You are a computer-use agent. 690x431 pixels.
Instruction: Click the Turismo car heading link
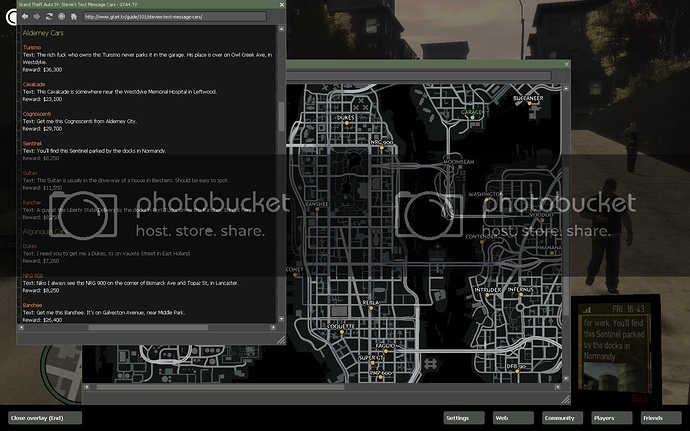click(x=31, y=47)
